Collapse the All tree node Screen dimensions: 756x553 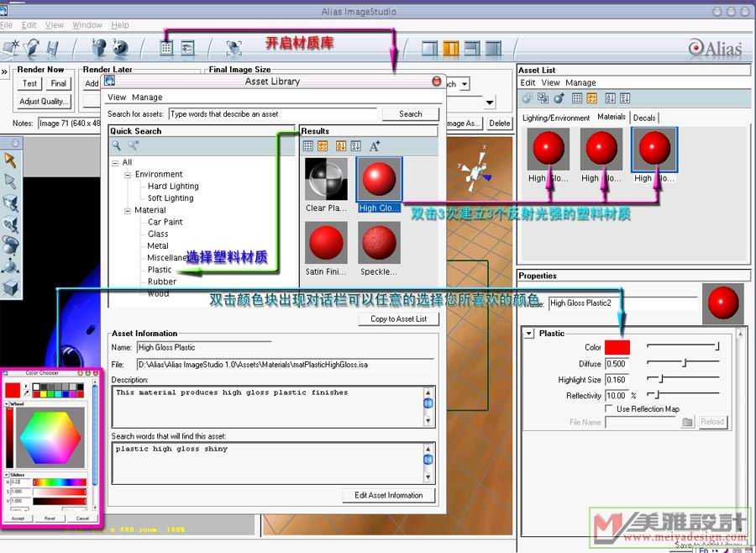pyautogui.click(x=115, y=162)
